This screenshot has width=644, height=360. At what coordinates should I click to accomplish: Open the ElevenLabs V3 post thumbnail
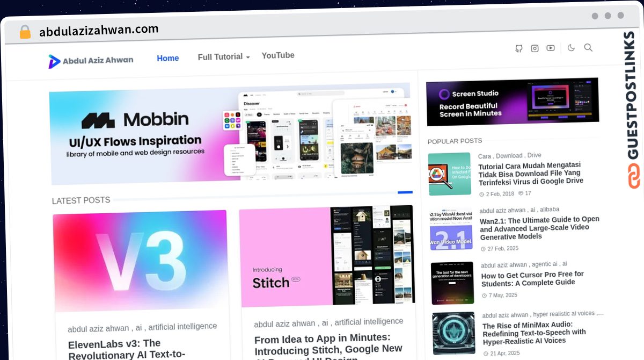[141, 260]
